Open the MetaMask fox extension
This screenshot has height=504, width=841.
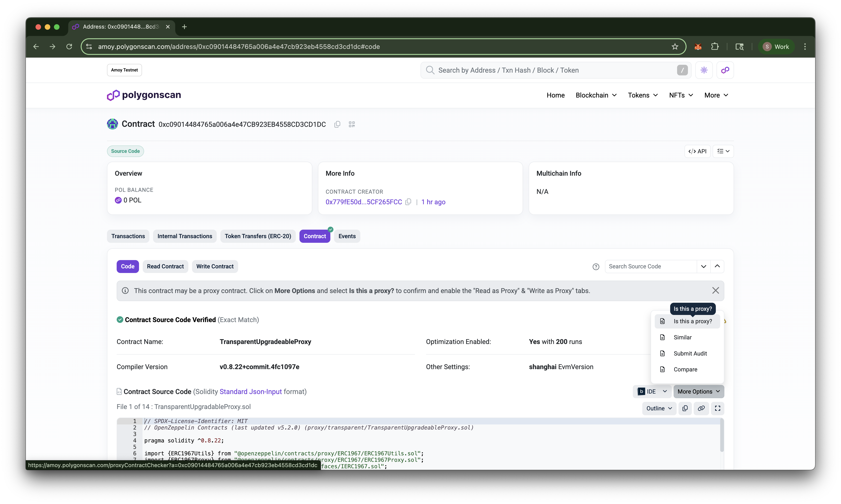[698, 47]
